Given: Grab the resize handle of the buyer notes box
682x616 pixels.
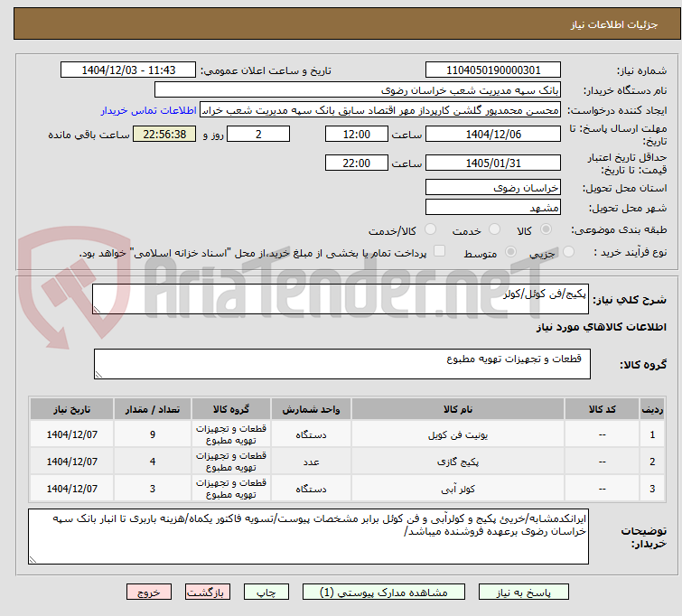Looking at the screenshot, I should tap(33, 560).
